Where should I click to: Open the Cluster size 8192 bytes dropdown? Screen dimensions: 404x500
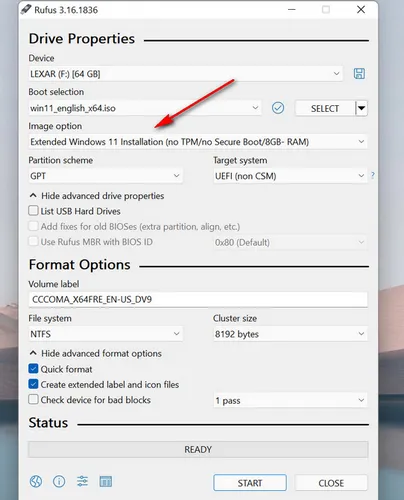click(290, 334)
